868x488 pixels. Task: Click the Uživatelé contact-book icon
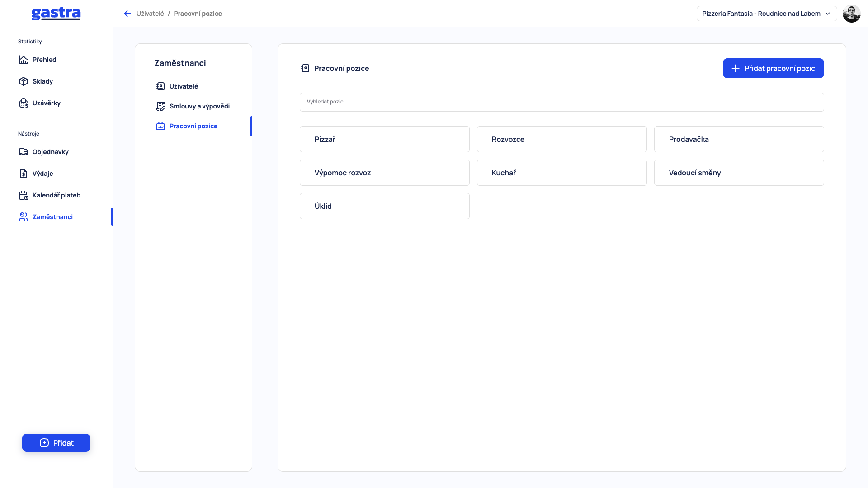(x=160, y=86)
